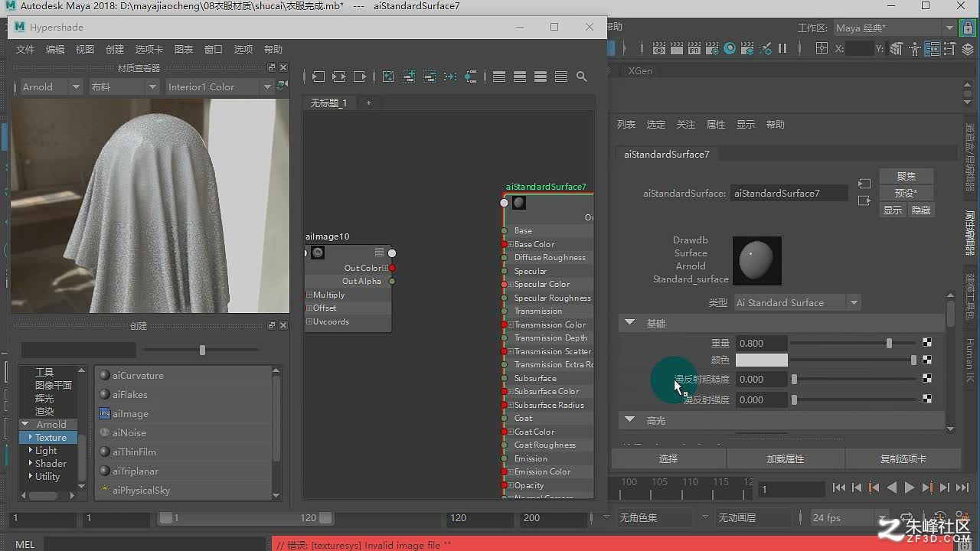The width and height of the screenshot is (980, 551).
Task: Click the aiImage10 node swatch icon
Action: [318, 253]
